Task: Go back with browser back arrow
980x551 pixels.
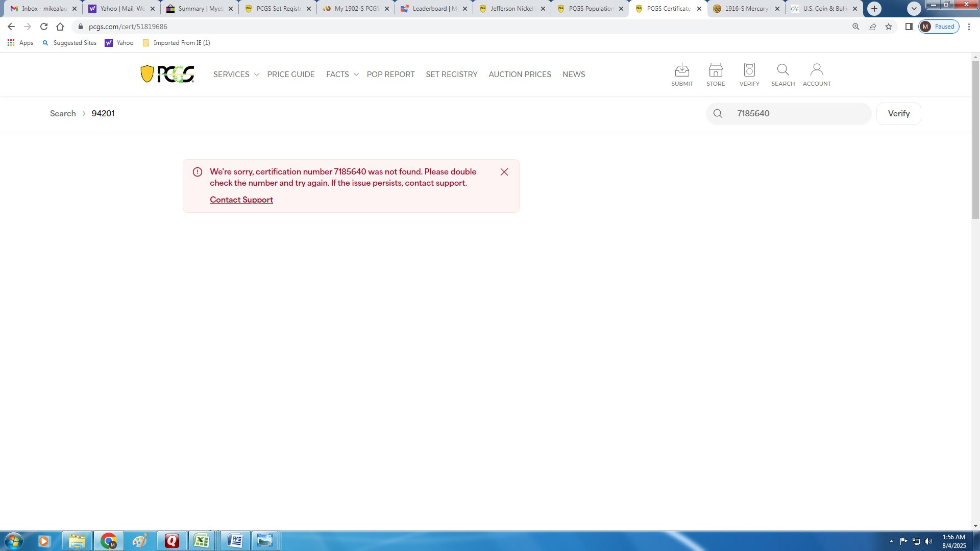Action: click(x=11, y=27)
